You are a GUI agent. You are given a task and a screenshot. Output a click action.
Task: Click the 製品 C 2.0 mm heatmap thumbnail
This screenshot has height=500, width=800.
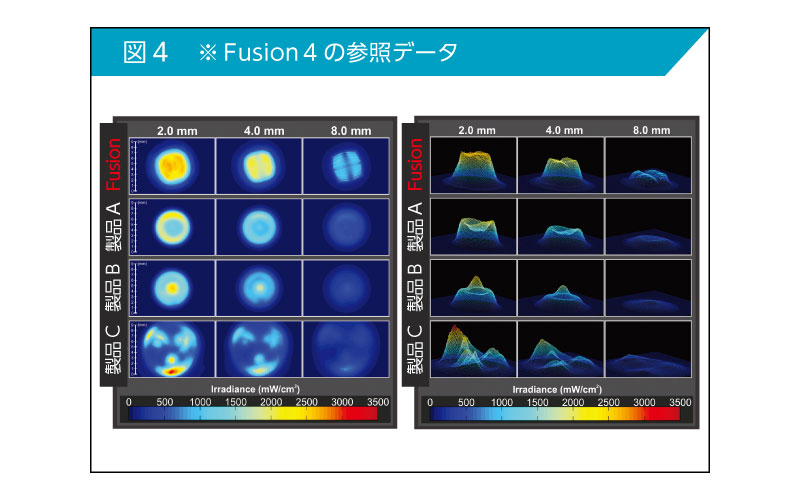172,349
